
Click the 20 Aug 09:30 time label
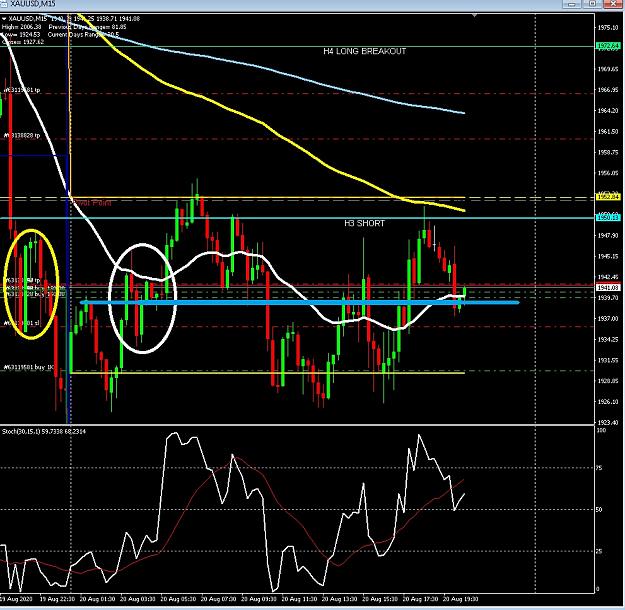click(259, 599)
